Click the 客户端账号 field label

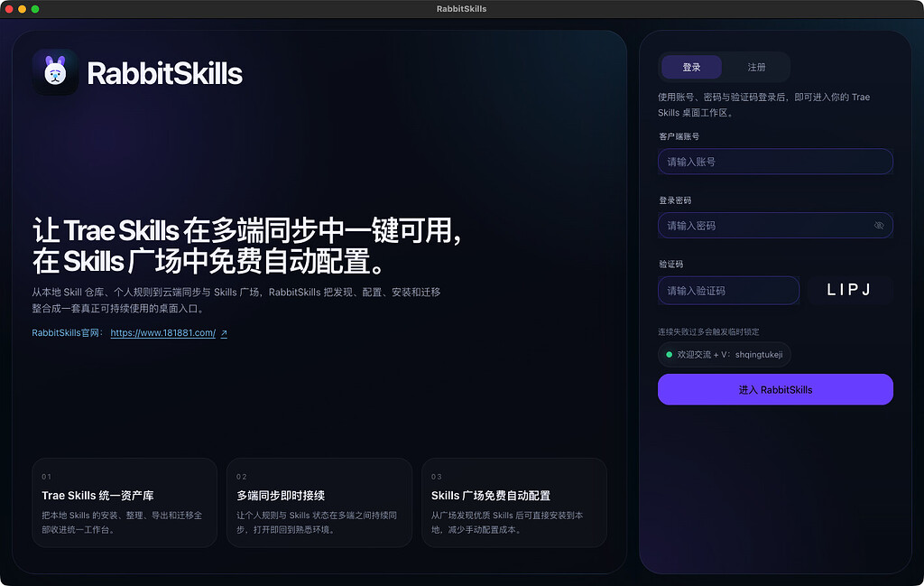click(x=679, y=136)
